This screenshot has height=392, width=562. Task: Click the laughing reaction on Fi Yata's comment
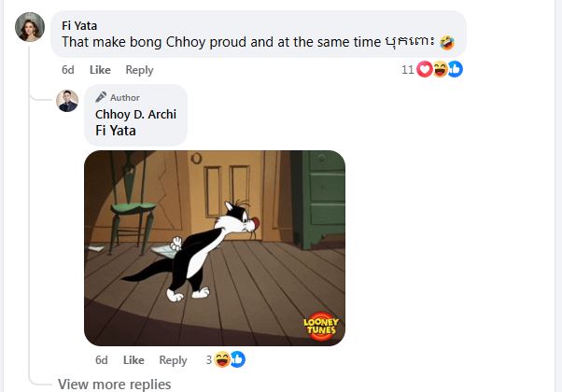pos(440,69)
